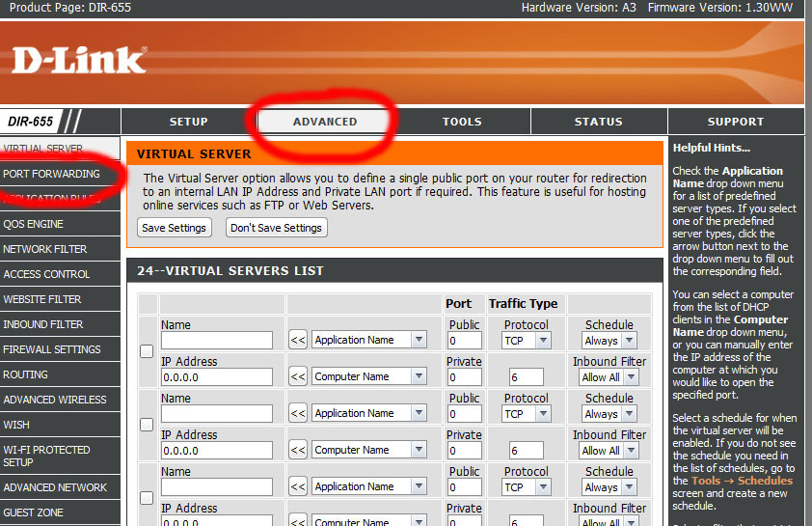Screen dimensions: 812x526
Task: Click the second row Name field
Action: point(217,414)
